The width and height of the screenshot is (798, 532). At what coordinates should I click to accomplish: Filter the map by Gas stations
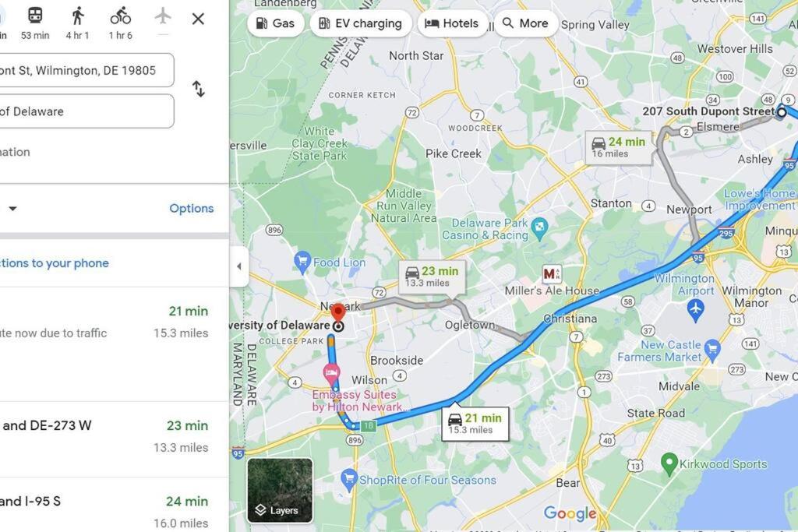(x=275, y=23)
